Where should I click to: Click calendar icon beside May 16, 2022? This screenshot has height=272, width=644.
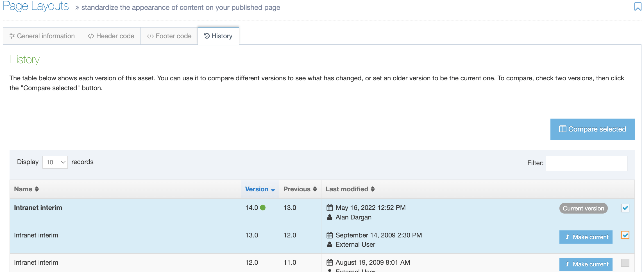point(330,208)
